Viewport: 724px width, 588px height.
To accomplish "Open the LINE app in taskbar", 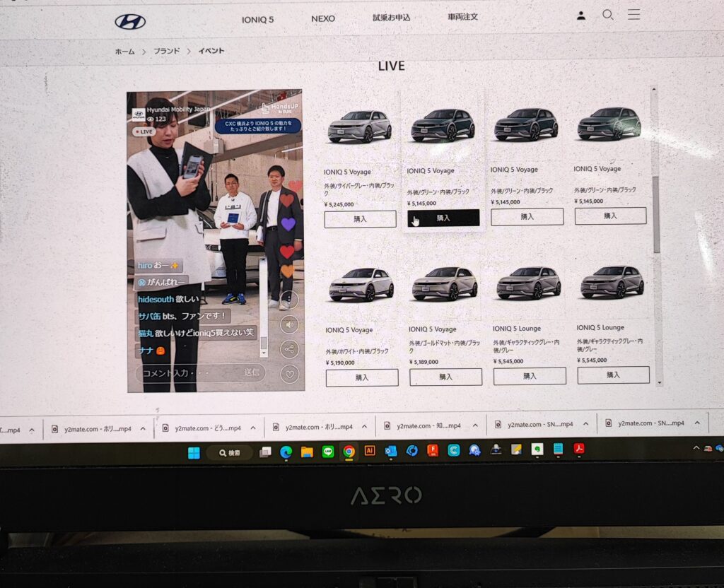I will click(x=327, y=452).
